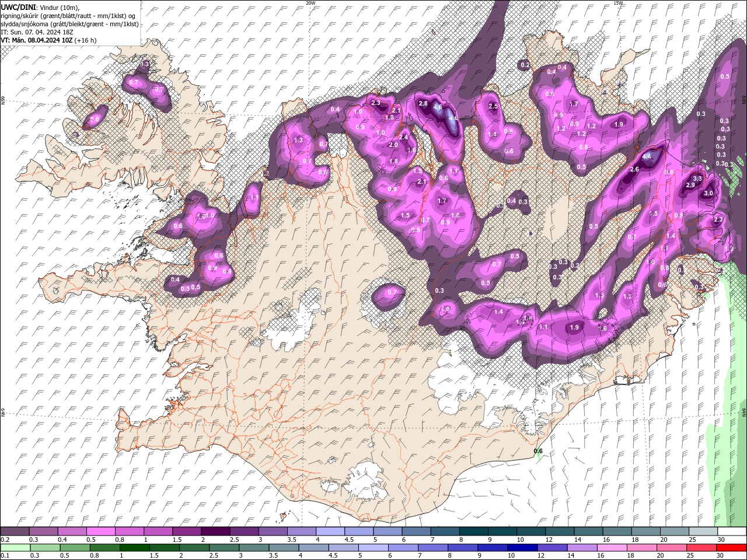
Task: Click the pale green swatch at 0.1, lower legend row
Action: (x=15, y=548)
